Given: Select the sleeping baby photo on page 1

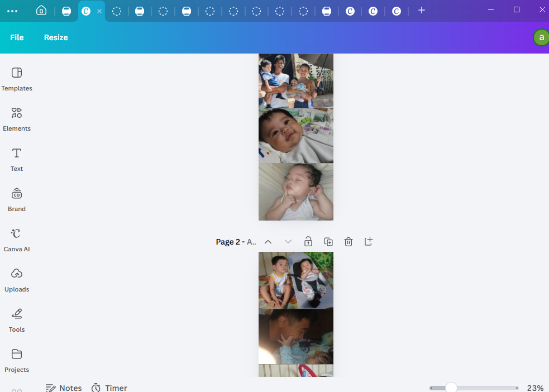Looking at the screenshot, I should pyautogui.click(x=296, y=192).
